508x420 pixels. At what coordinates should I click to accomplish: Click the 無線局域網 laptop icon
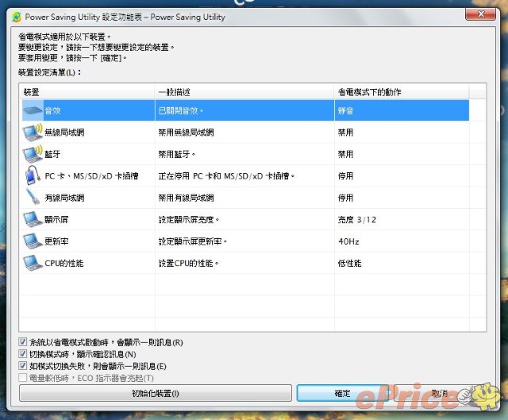(33, 133)
